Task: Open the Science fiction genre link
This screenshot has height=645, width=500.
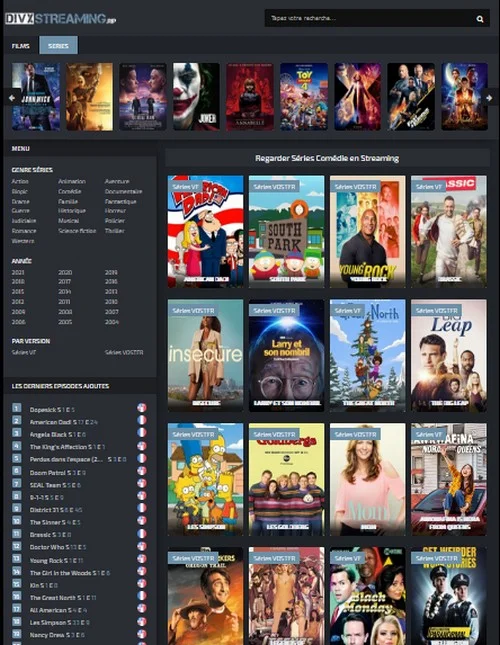Action: tap(77, 231)
